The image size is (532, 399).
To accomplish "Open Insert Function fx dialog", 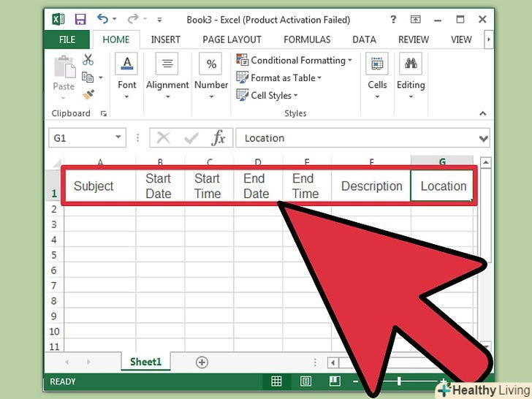I will (218, 137).
